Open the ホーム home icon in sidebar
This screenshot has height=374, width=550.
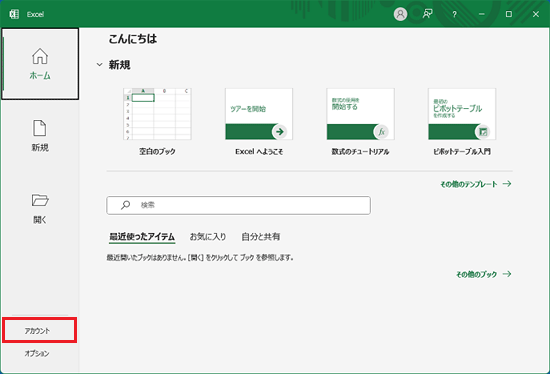[40, 56]
